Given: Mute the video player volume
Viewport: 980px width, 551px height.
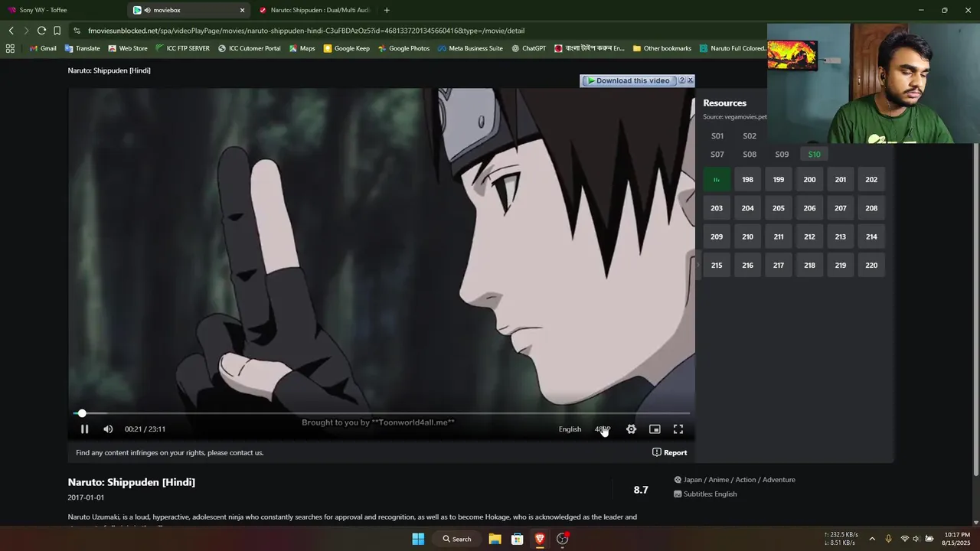Looking at the screenshot, I should pyautogui.click(x=108, y=429).
